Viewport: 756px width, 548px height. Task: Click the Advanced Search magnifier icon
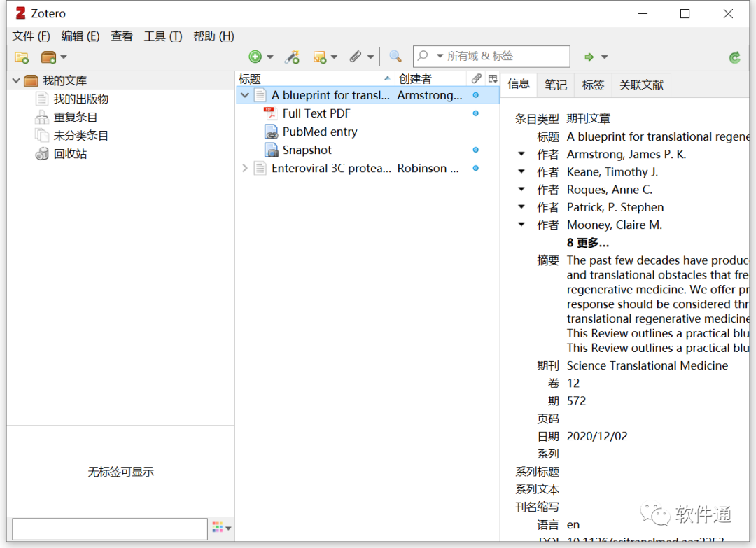pyautogui.click(x=395, y=57)
